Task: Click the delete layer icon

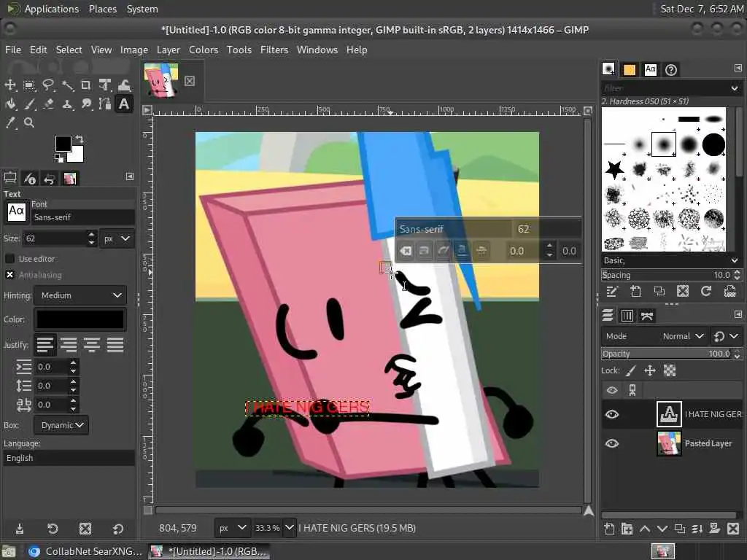Action: (x=733, y=529)
